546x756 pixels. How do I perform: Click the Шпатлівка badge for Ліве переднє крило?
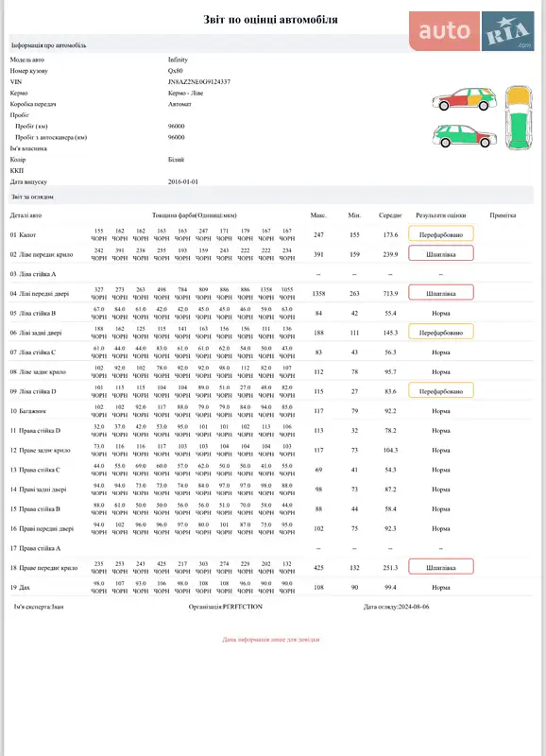[x=441, y=254]
